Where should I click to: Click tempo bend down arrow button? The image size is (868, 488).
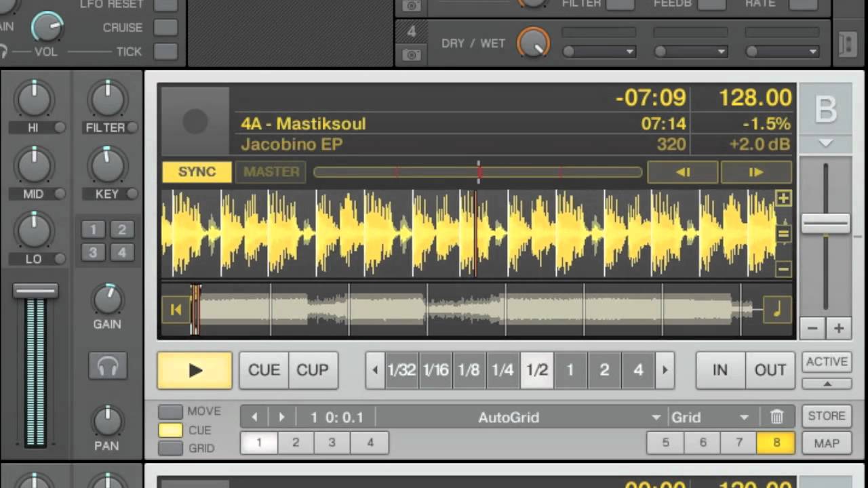[x=683, y=172]
